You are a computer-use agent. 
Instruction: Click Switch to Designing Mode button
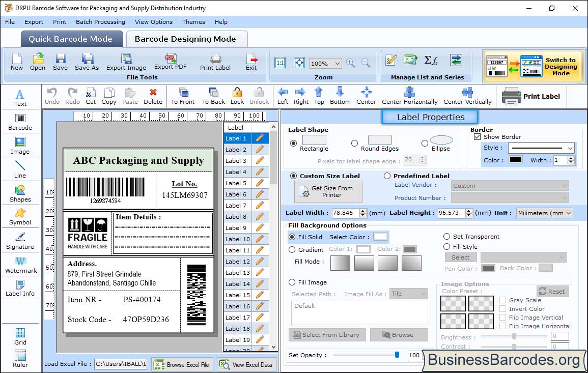534,66
